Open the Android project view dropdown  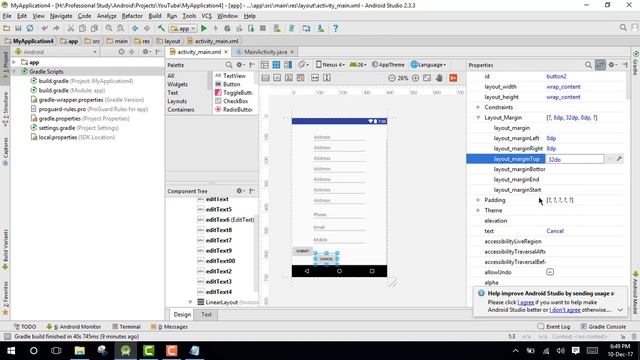56,52
